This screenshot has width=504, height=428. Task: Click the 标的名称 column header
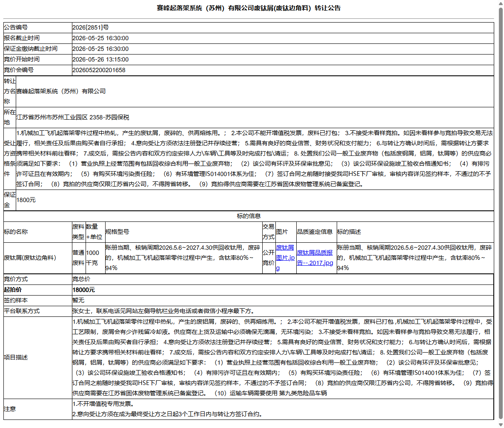[37, 232]
